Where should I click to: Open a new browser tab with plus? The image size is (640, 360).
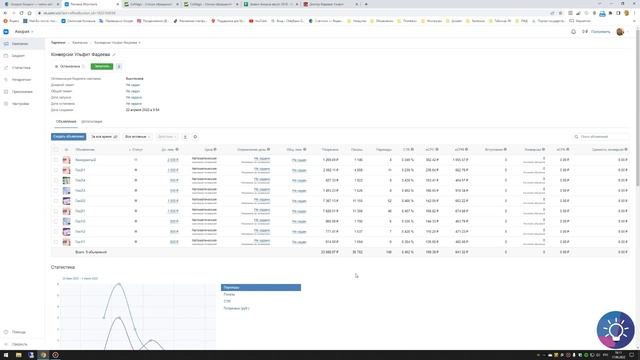366,4
